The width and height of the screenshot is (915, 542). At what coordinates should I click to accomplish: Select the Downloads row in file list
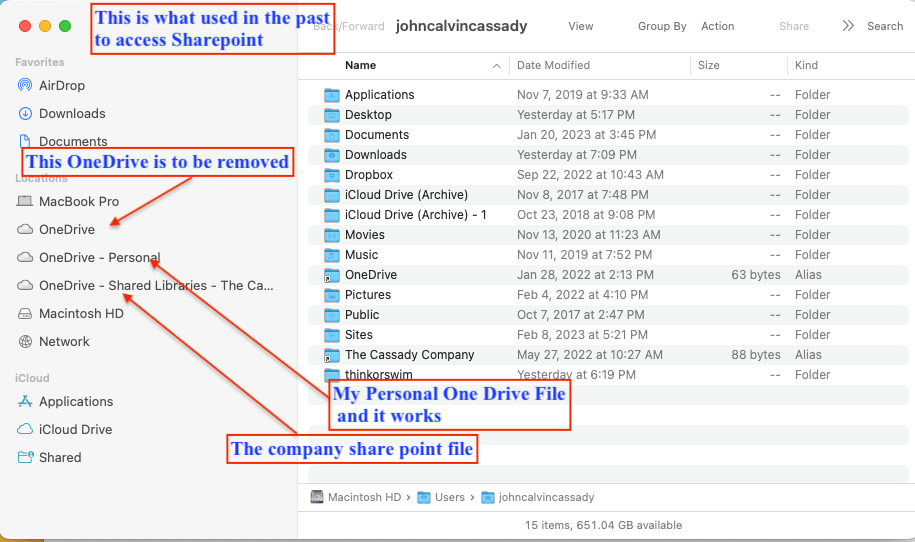point(608,155)
